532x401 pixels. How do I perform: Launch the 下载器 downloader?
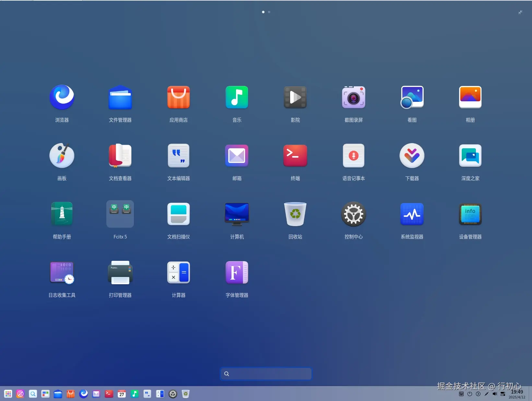click(x=412, y=156)
